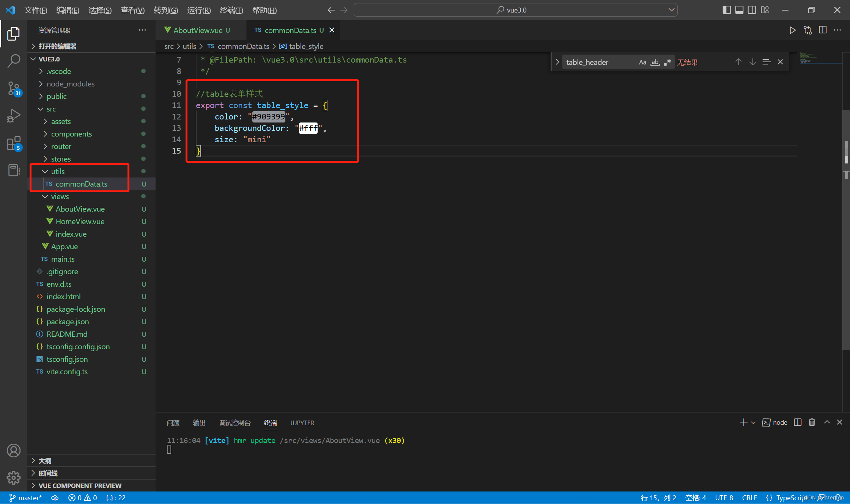This screenshot has width=850, height=504.
Task: Change line ending via CRLF status item
Action: click(749, 498)
